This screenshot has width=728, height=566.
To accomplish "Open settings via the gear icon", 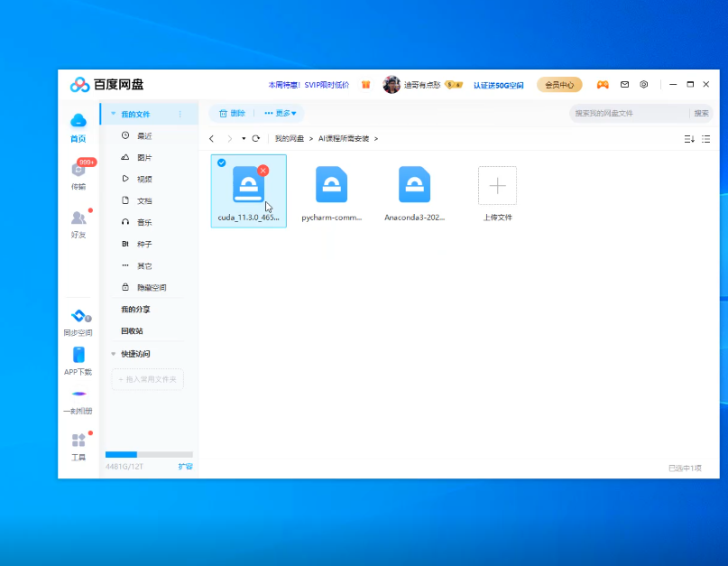I will tap(644, 85).
